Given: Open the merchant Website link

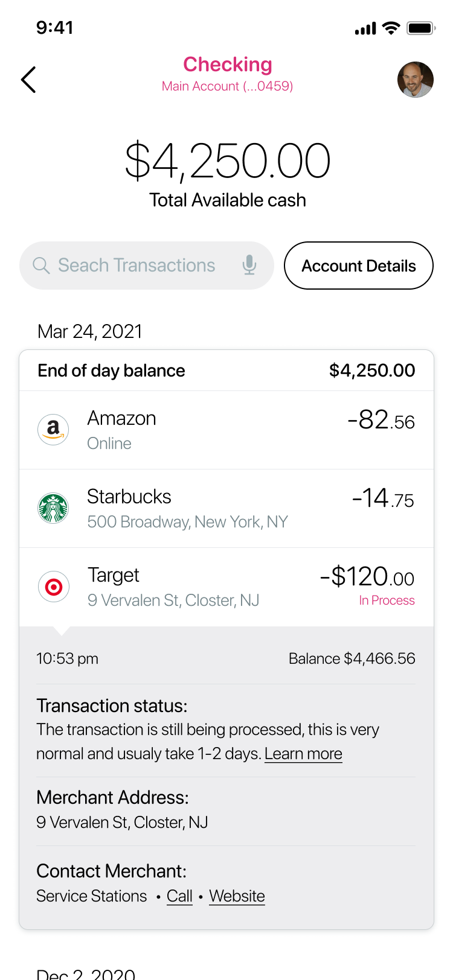Looking at the screenshot, I should click(x=237, y=896).
